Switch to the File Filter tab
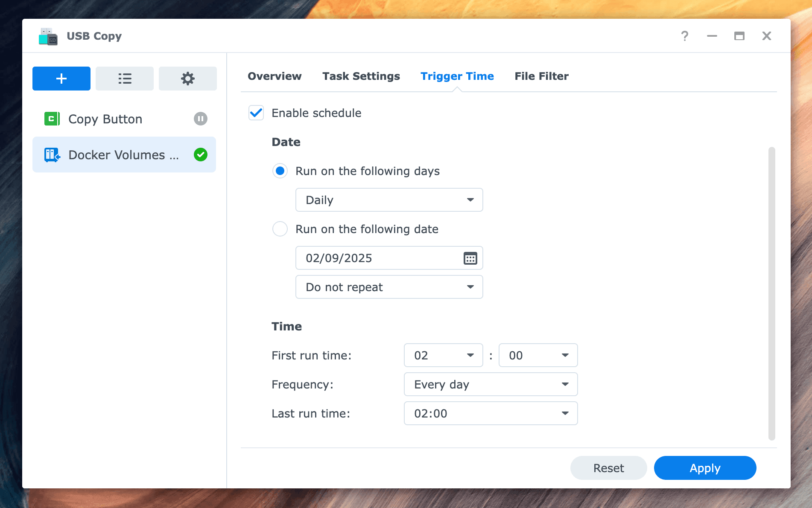 [x=541, y=76]
